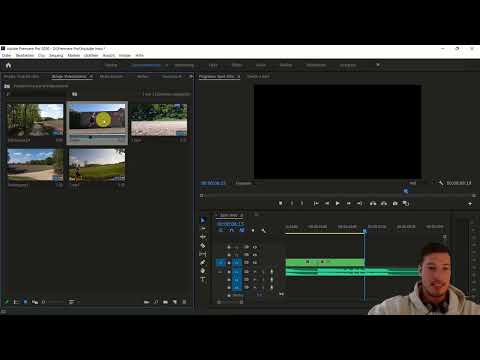Click the New Item icon
Viewport: 480px width, 360px height.
[x=175, y=302]
